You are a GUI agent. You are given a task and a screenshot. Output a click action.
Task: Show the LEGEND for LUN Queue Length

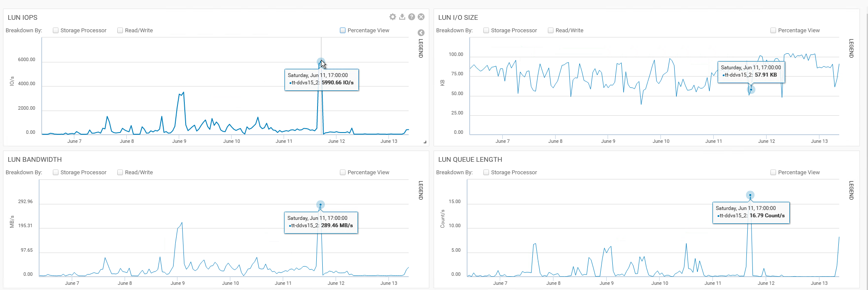point(851,190)
